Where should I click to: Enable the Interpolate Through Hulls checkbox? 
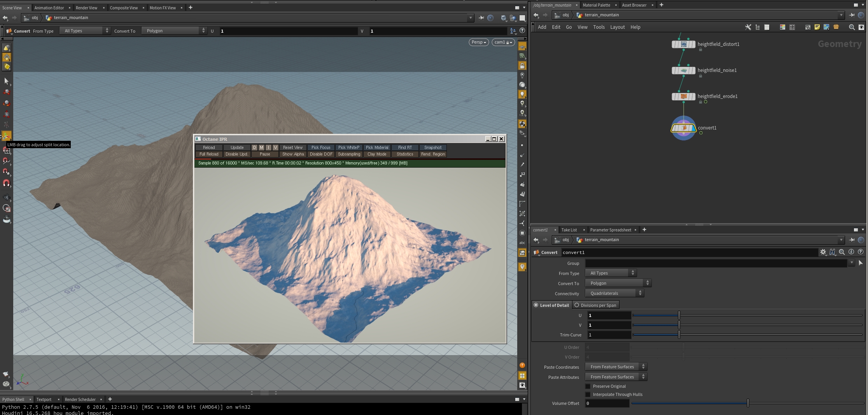coord(588,394)
